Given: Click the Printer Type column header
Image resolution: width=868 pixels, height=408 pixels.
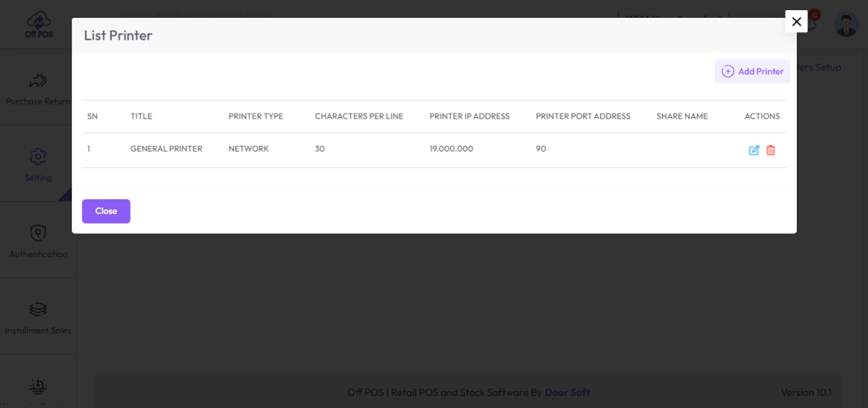Looking at the screenshot, I should [256, 116].
